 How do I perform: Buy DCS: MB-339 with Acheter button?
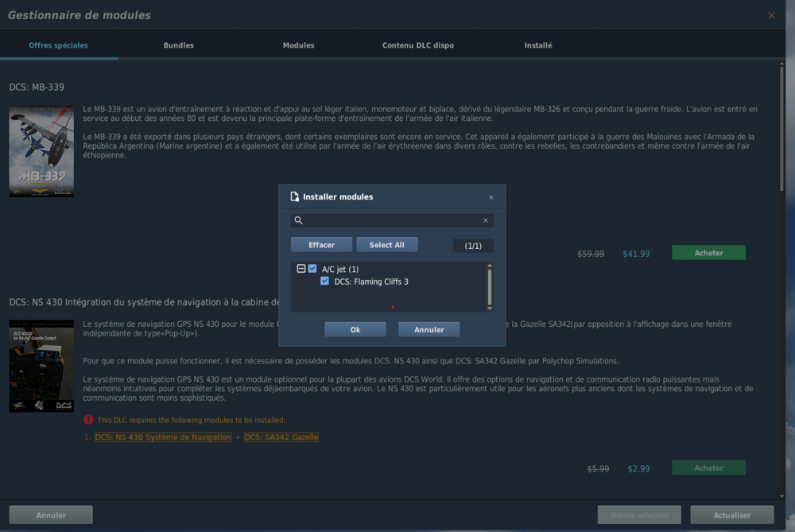point(708,253)
